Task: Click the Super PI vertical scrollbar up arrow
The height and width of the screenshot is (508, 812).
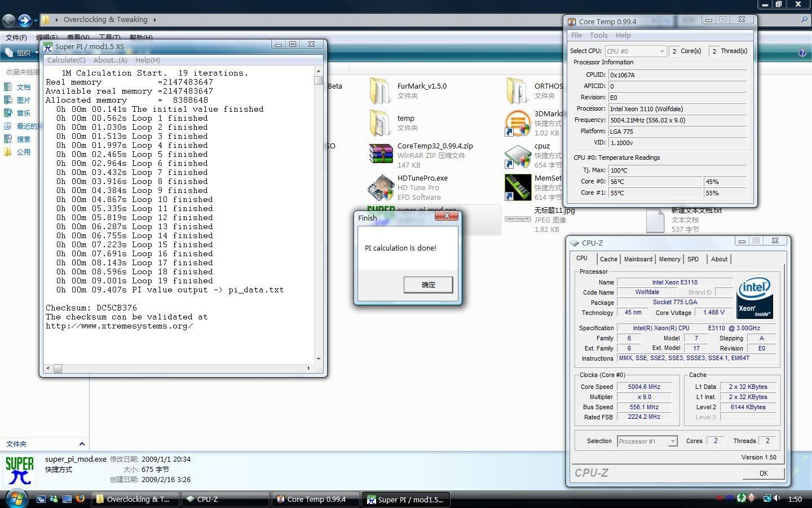Action: point(319,71)
